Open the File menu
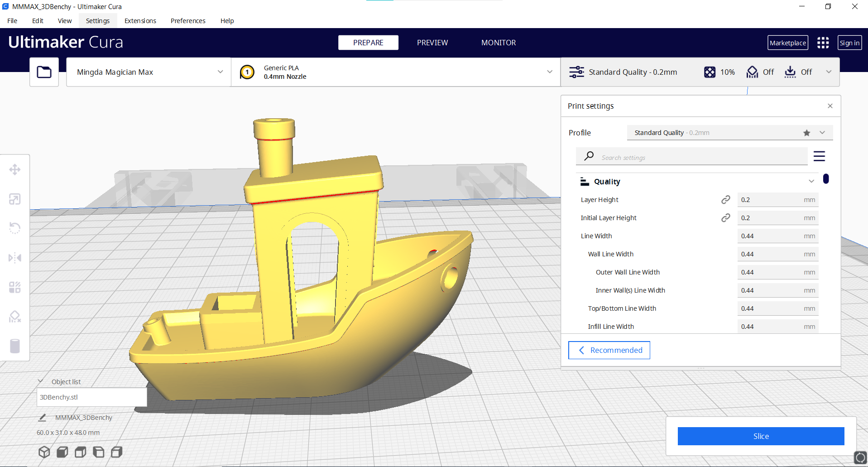 point(12,21)
